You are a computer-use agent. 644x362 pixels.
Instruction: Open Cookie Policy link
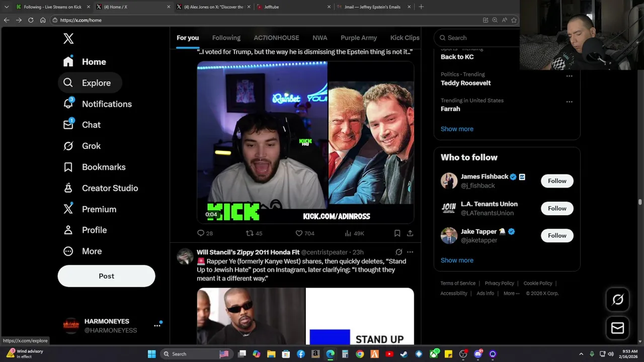pos(538,283)
